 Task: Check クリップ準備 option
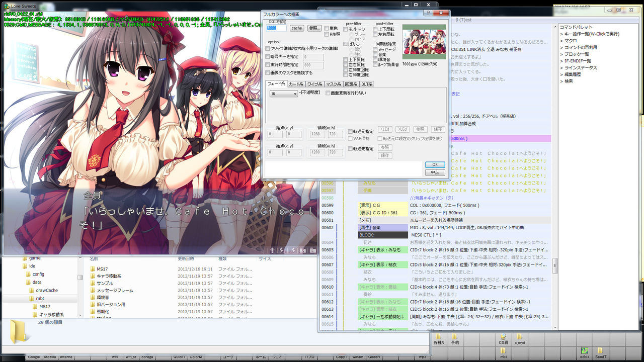268,49
